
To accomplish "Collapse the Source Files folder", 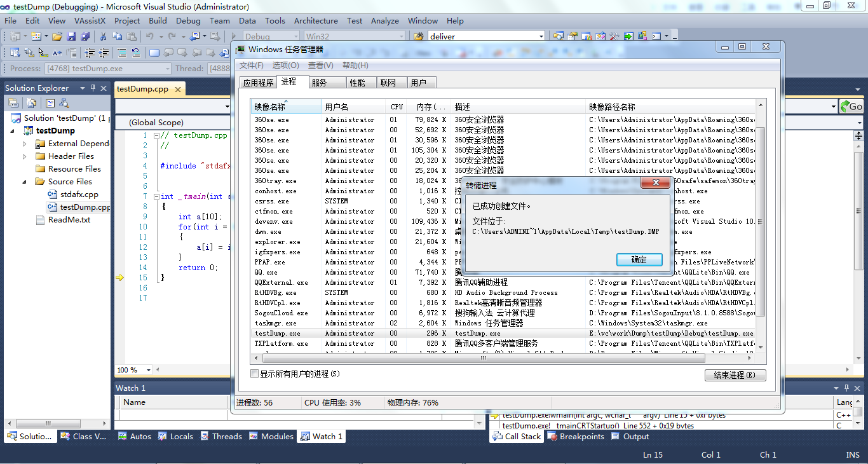I will tap(25, 182).
